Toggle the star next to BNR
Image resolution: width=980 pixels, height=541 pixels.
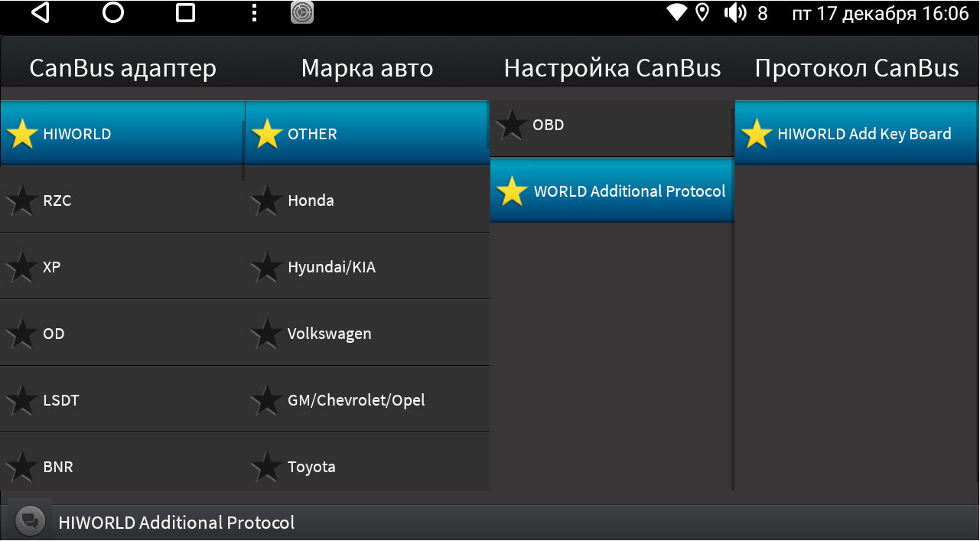coord(22,467)
